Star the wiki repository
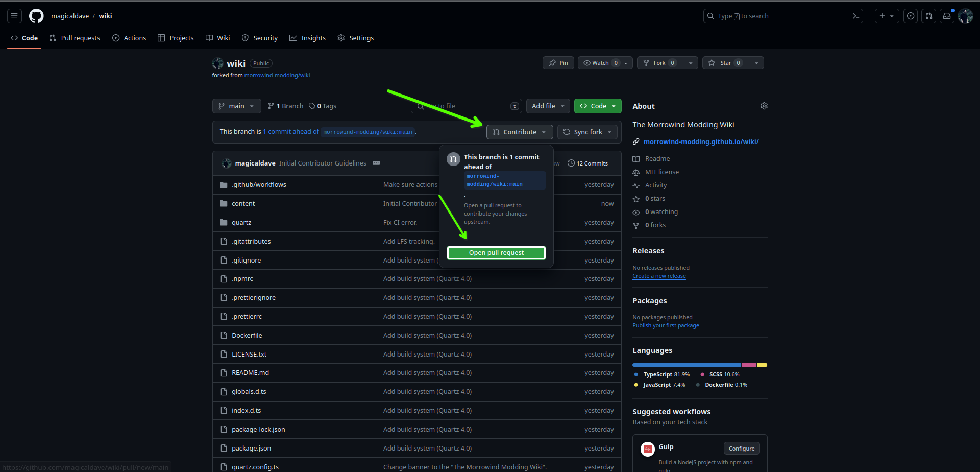This screenshot has height=472, width=980. point(725,63)
